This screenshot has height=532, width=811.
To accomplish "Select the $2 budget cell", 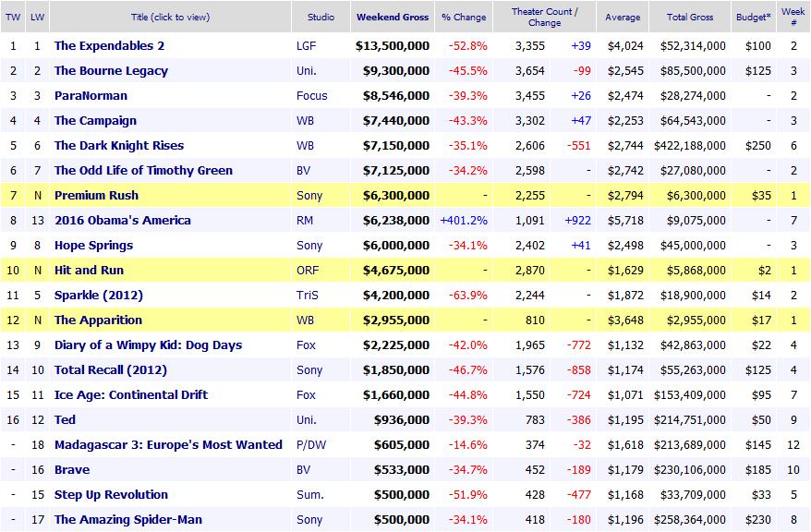I will tap(765, 271).
